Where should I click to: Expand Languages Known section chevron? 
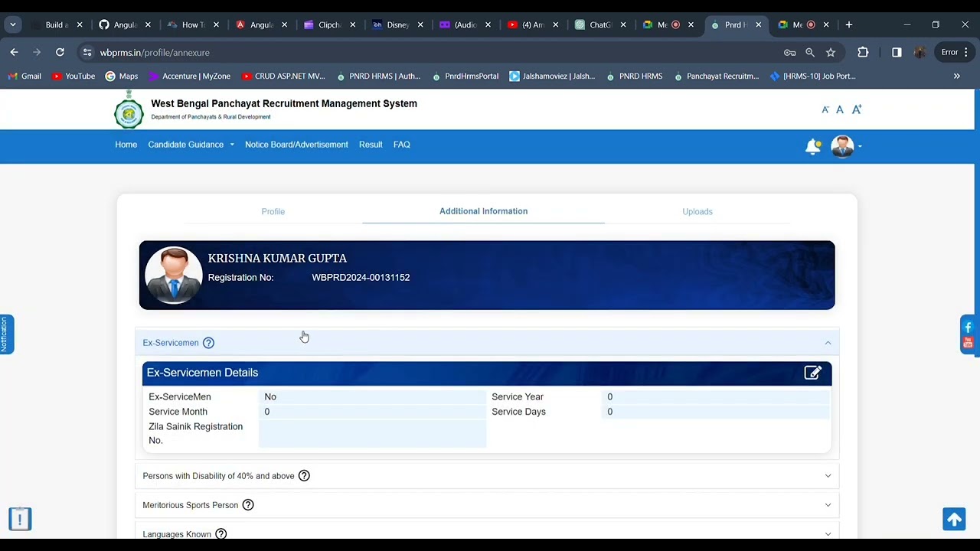click(x=828, y=533)
